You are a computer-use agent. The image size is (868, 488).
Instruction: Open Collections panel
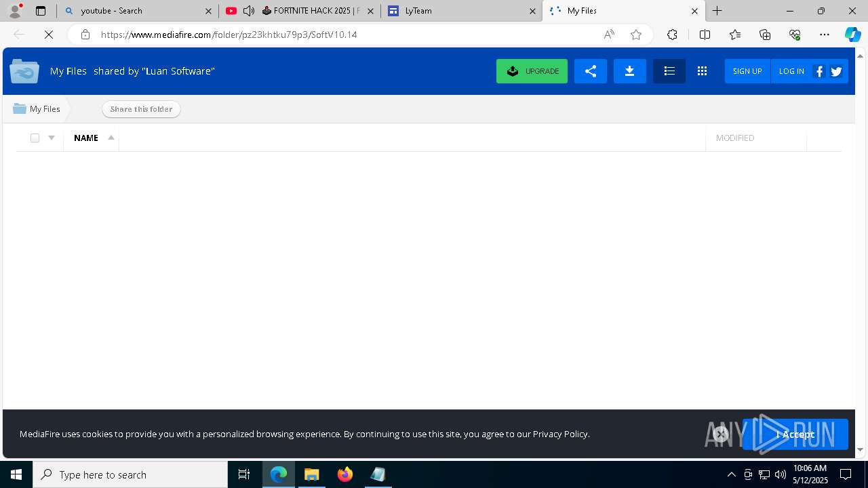click(x=765, y=35)
